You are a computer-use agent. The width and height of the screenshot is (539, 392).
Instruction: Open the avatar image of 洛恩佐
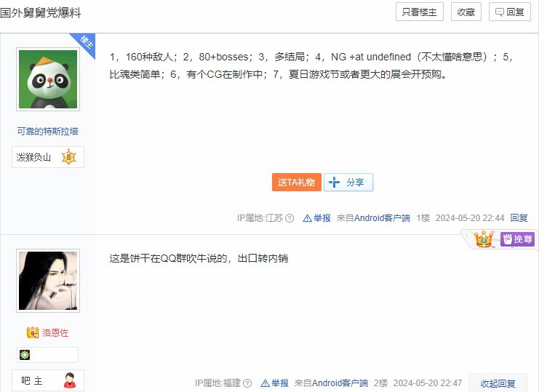[x=48, y=281]
